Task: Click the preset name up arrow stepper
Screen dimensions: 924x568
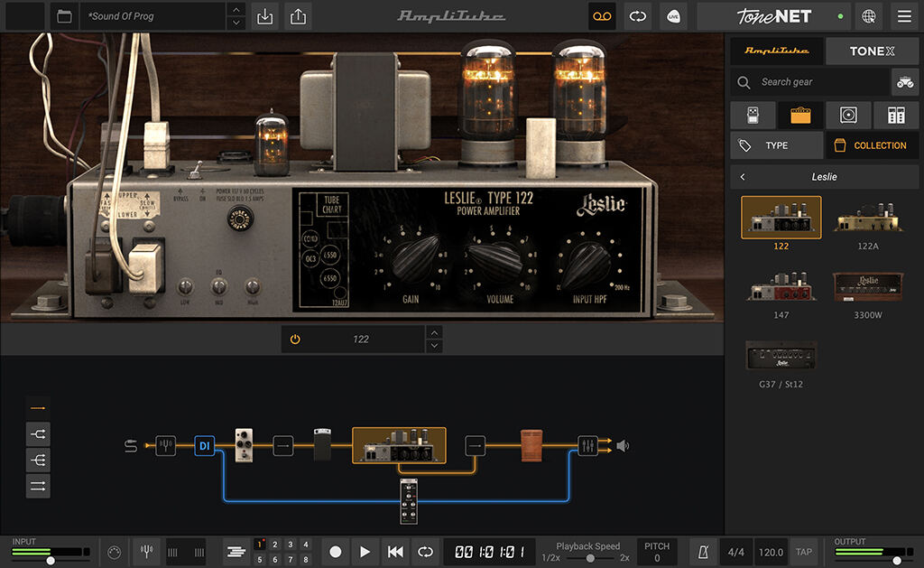Action: [x=236, y=11]
